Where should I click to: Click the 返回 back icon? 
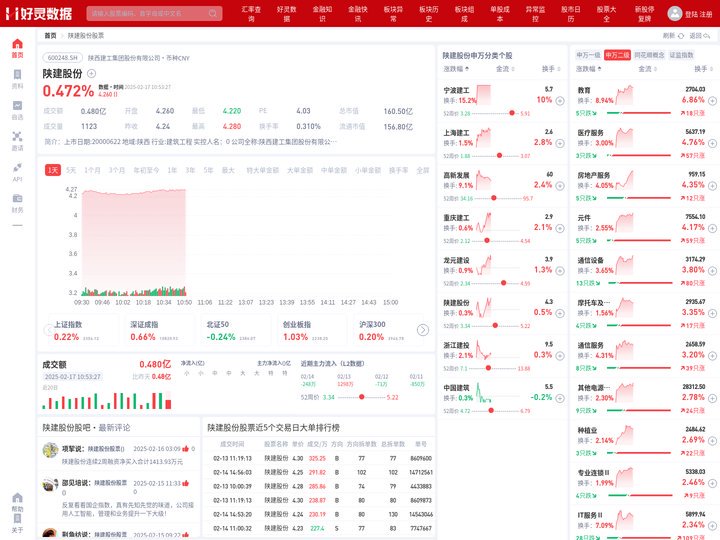[707, 36]
